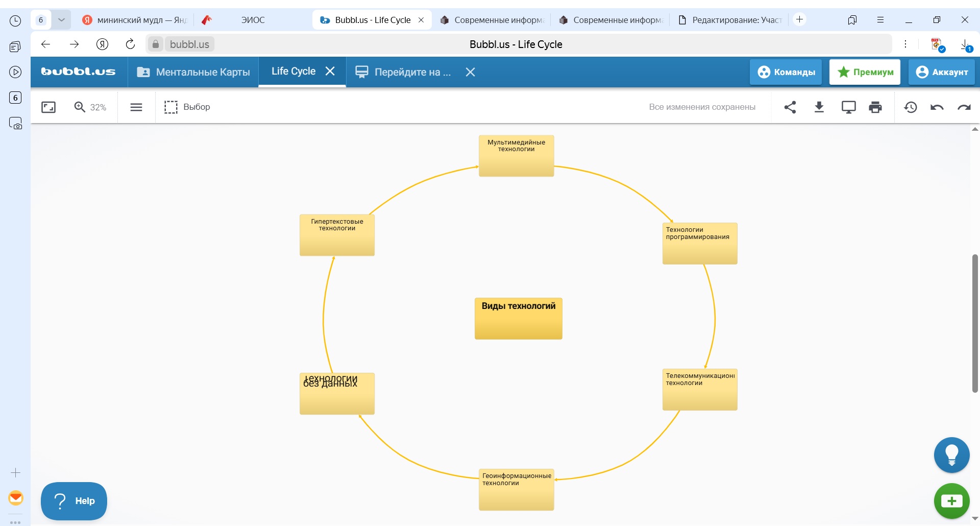Click the Премиум button
This screenshot has height=526, width=980.
tap(865, 72)
